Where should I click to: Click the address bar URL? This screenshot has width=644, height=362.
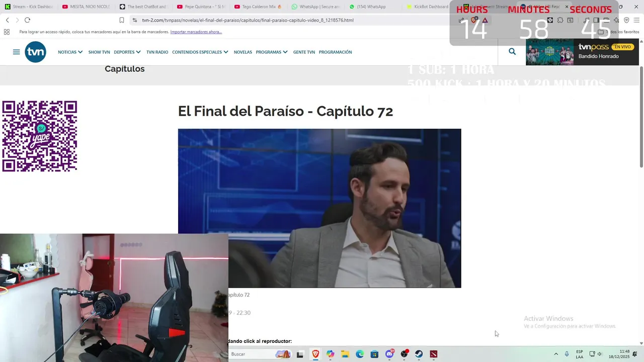(x=248, y=20)
